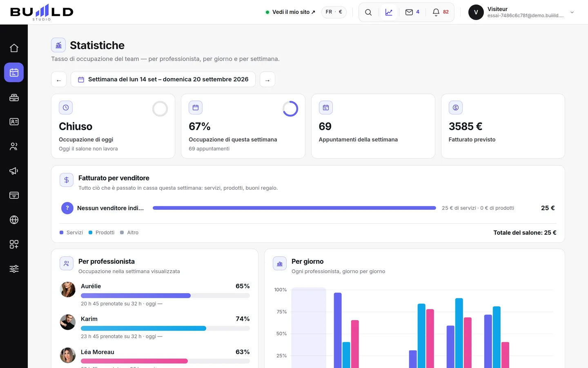Open the sliders settings sidebar icon
Screen dimensions: 588x368
pos(14,269)
